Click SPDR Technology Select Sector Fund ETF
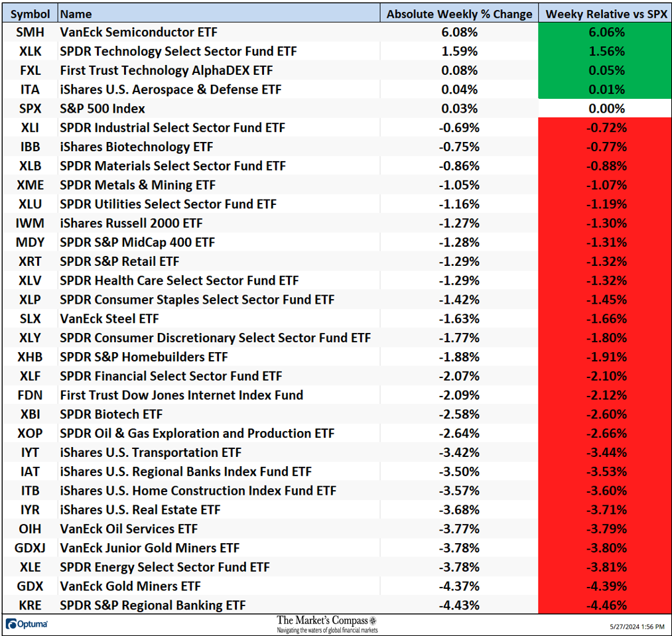Viewport: 672px width, 636px height. click(x=178, y=52)
